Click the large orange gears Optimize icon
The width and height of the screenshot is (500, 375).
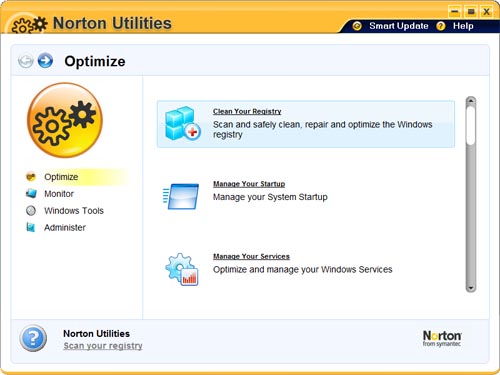tap(65, 120)
